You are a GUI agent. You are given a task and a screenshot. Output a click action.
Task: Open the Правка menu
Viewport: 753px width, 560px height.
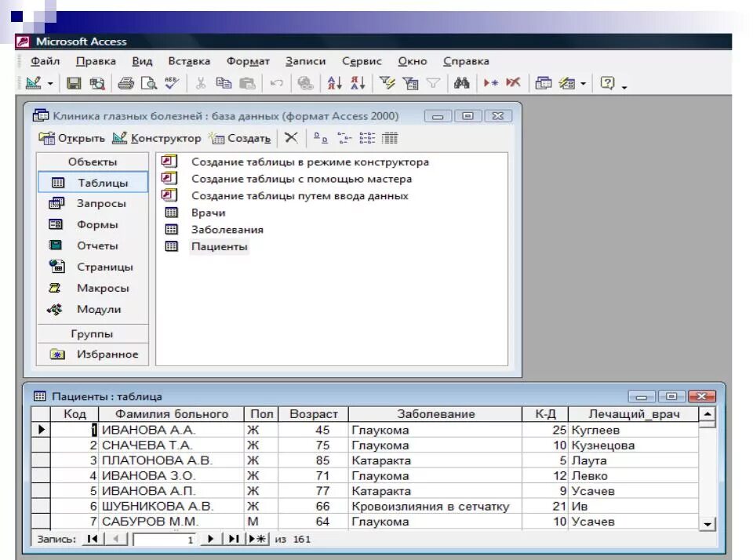(96, 61)
